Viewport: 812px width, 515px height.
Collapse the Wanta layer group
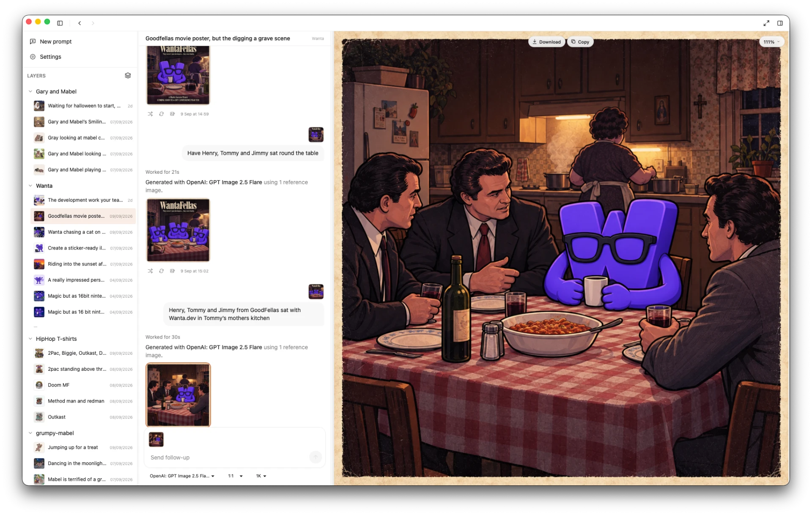tap(30, 186)
